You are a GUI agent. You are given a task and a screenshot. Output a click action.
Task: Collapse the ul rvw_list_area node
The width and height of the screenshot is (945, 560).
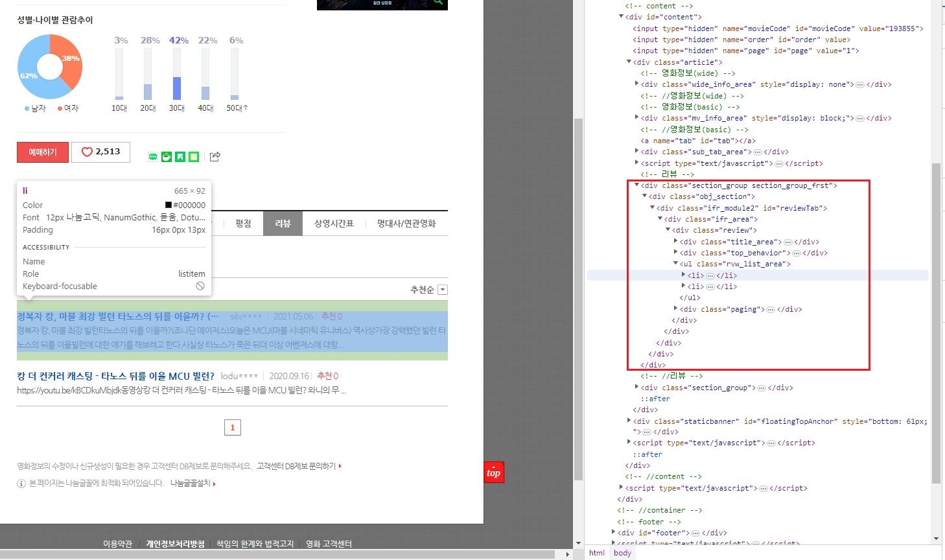675,264
